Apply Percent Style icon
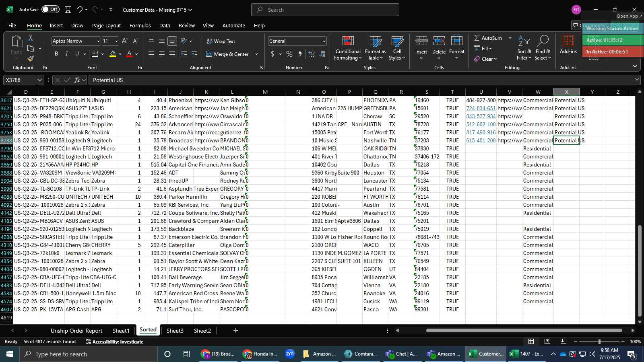The height and width of the screenshot is (362, 644). pos(289,54)
